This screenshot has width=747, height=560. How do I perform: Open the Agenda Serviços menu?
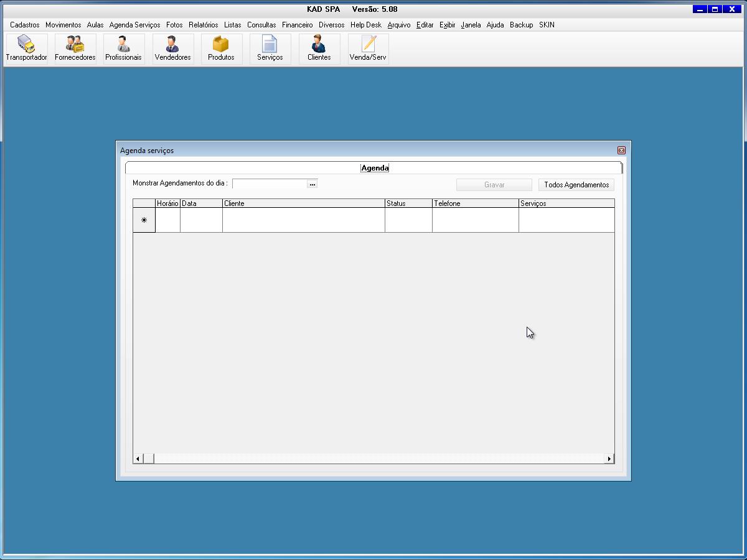point(134,25)
